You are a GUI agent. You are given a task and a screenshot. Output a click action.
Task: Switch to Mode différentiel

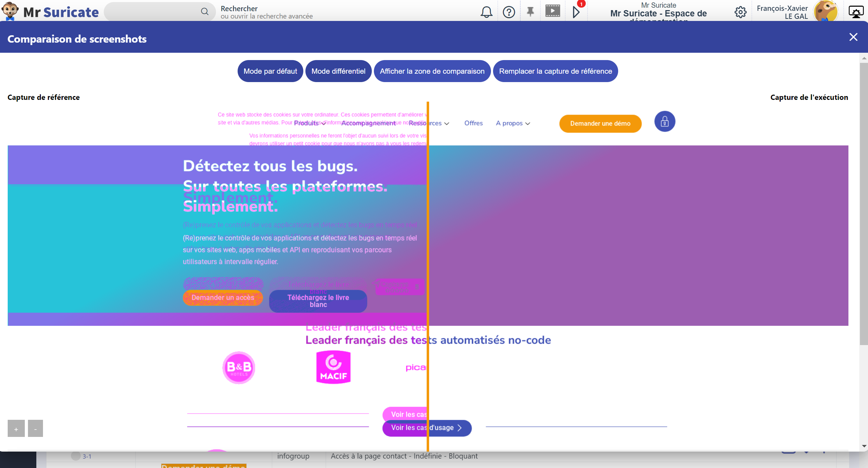coord(338,71)
